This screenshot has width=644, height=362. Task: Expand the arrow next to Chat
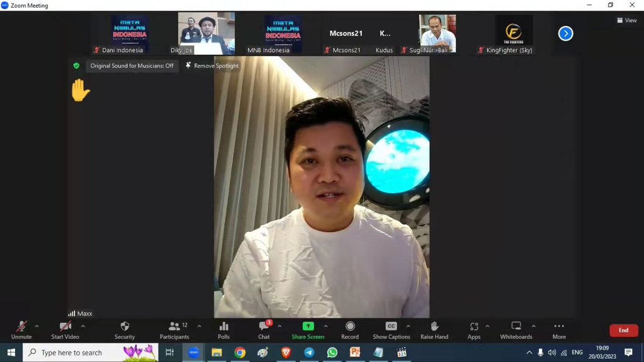(279, 326)
